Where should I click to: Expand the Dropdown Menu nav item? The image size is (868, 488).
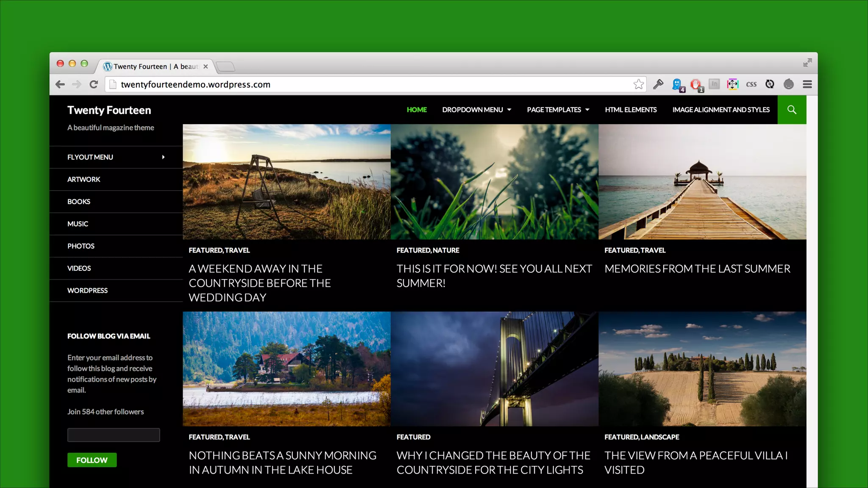pos(476,110)
